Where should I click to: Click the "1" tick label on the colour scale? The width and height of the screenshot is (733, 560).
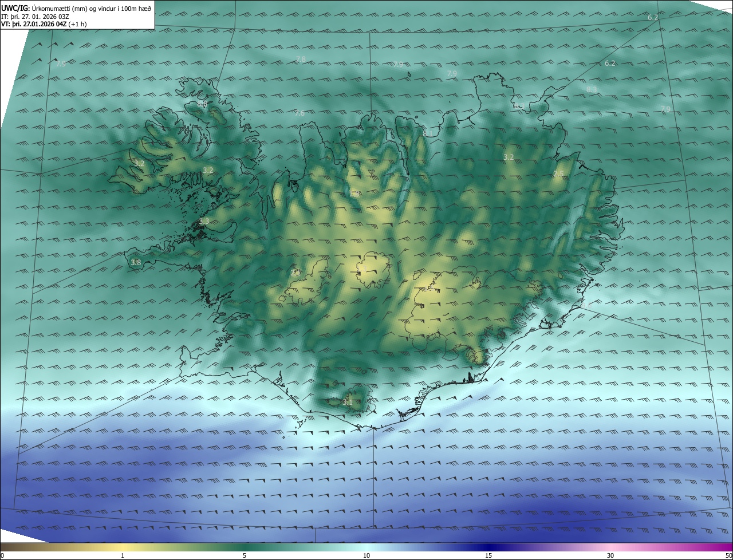click(123, 555)
